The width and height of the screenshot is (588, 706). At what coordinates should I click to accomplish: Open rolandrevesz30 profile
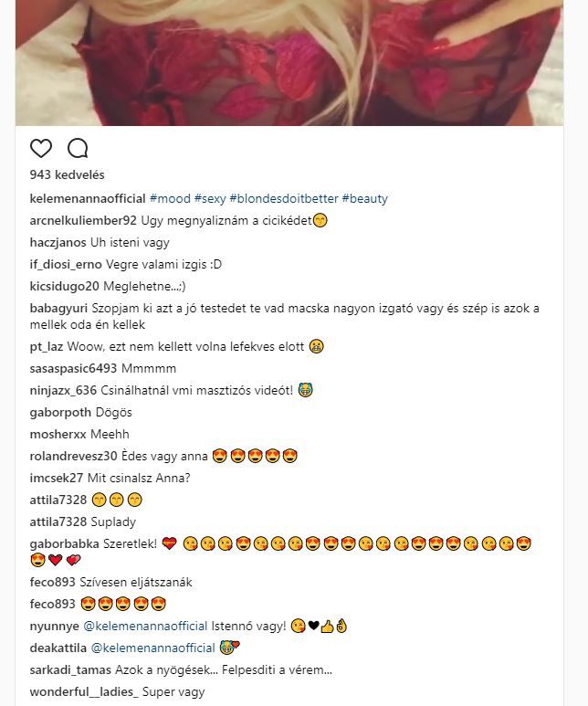point(73,456)
